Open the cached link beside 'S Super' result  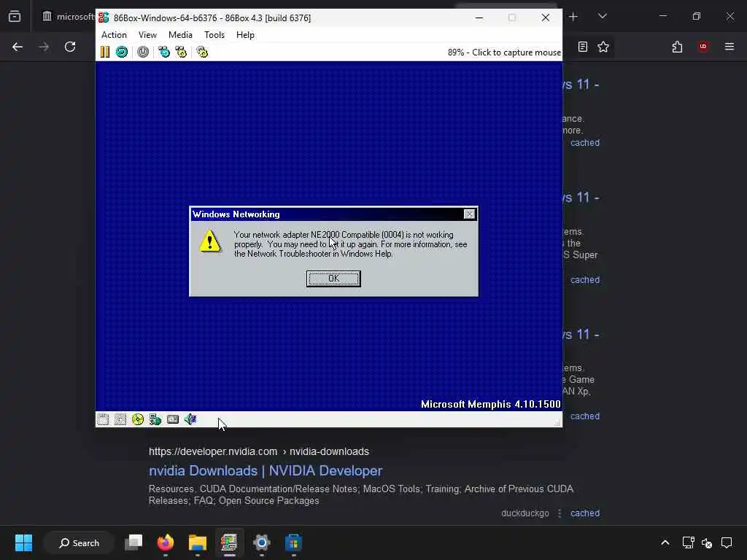click(585, 280)
